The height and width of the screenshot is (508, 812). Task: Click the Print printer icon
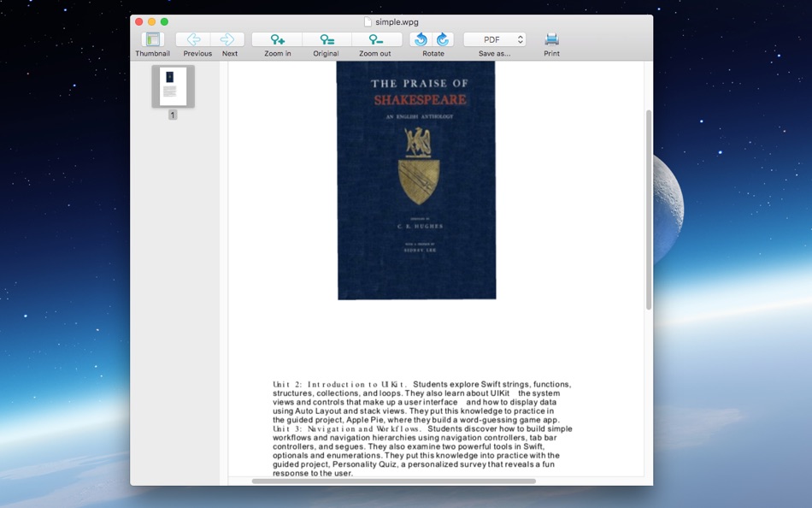[x=551, y=39]
